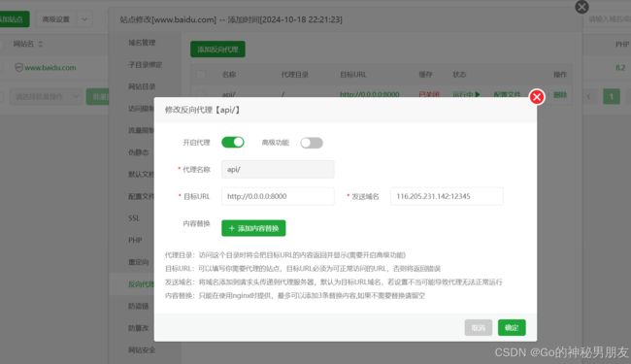The image size is (631, 364).
Task: Click the 代理名称 field containing api/
Action: [x=278, y=169]
